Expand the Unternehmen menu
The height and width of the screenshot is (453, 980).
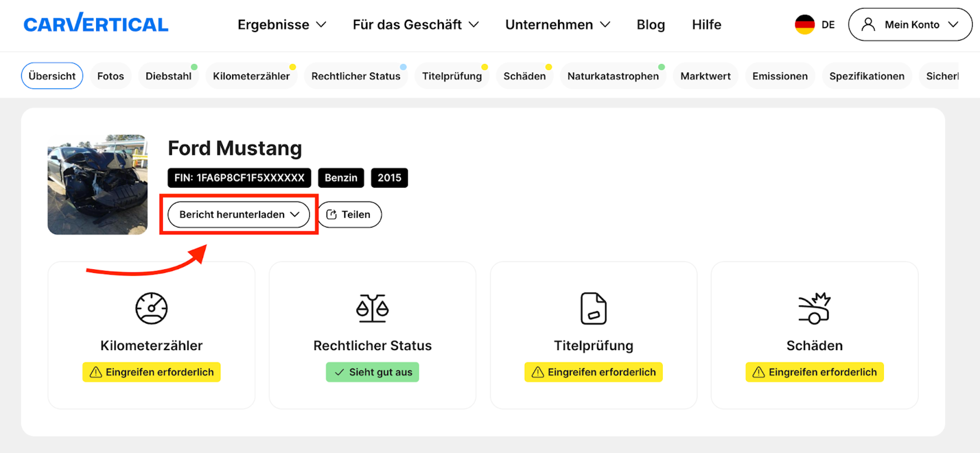point(557,25)
